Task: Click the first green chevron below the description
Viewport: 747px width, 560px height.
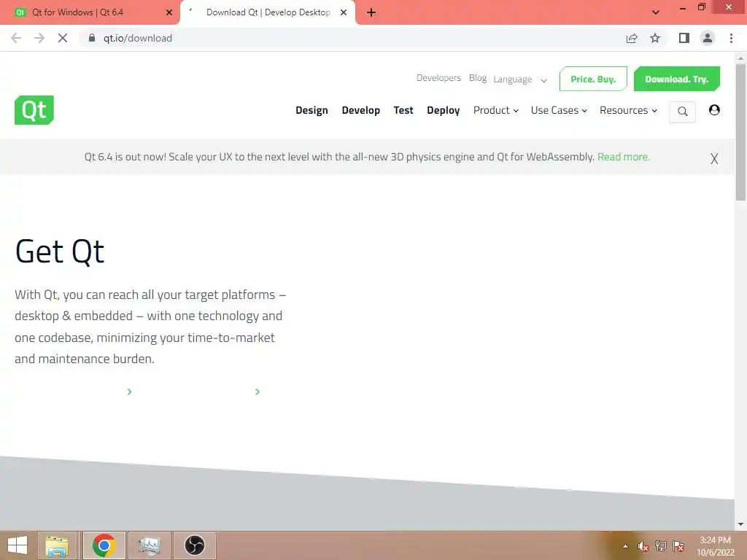Action: pos(130,392)
